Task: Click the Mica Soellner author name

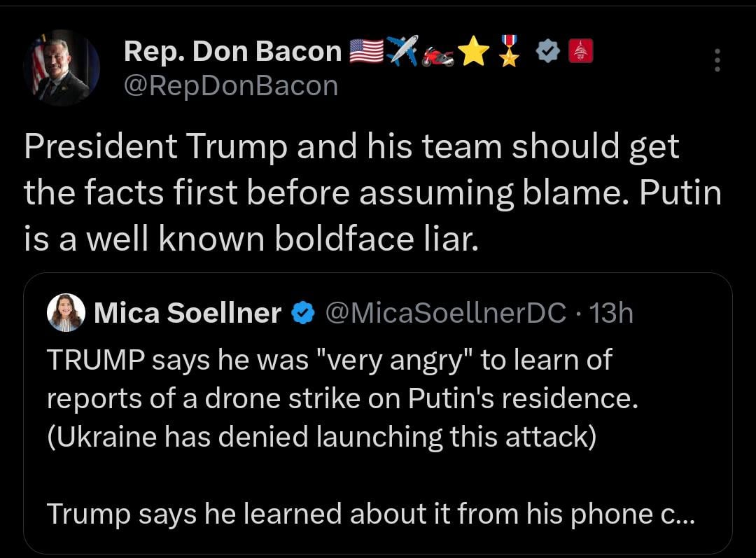Action: point(187,314)
